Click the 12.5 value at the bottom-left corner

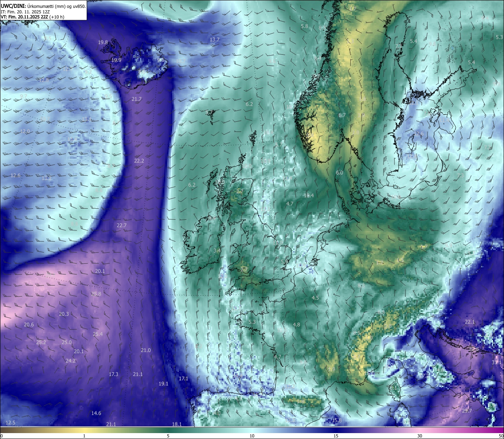(11, 423)
